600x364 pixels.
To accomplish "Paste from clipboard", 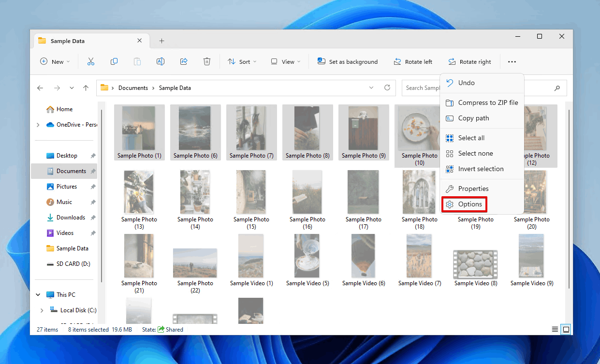I will pos(137,61).
